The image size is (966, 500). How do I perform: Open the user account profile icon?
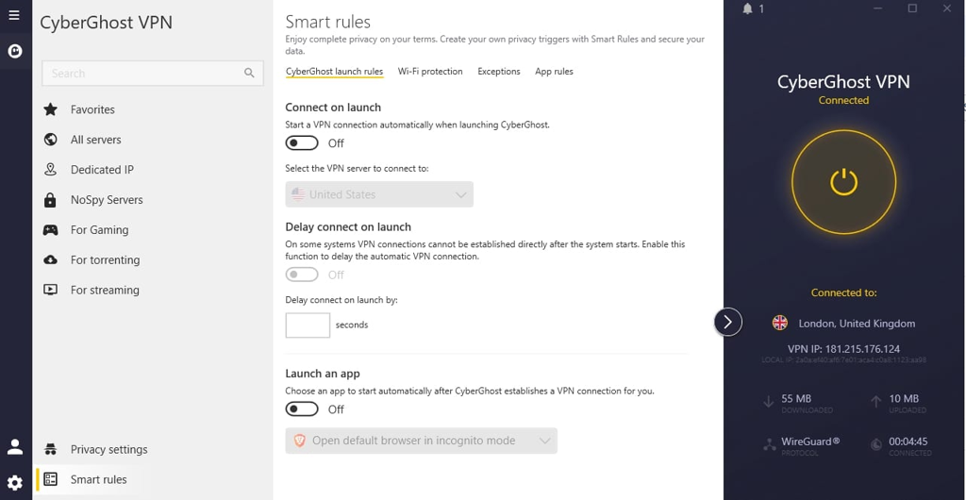point(15,447)
